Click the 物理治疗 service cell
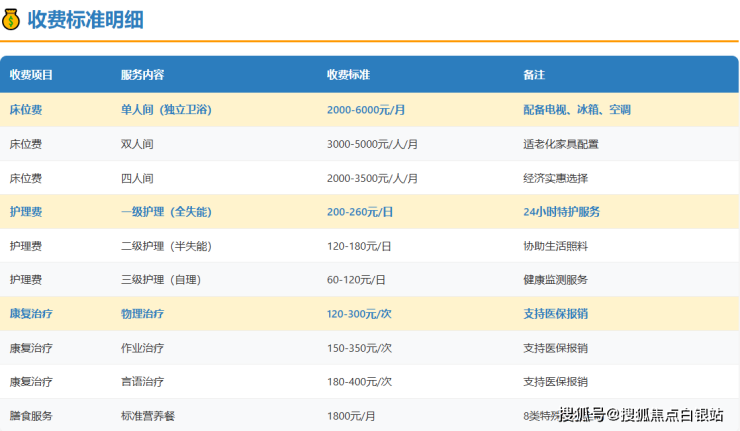 coord(142,314)
